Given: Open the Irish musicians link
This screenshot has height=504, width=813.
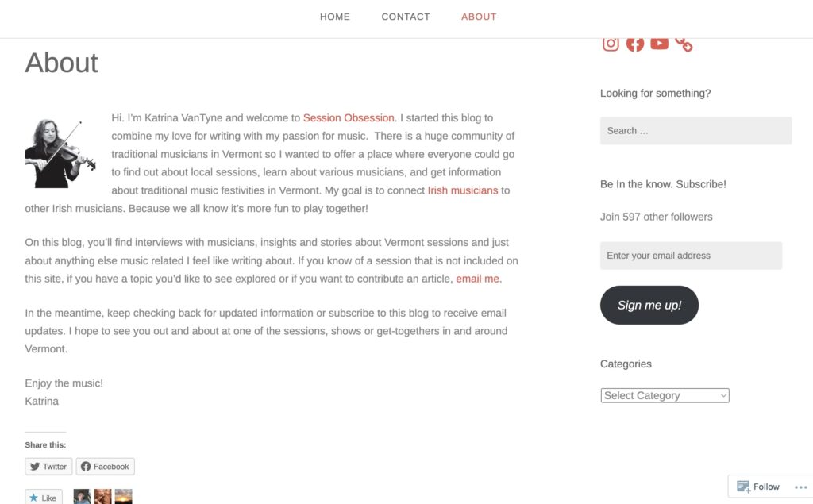Looking at the screenshot, I should pyautogui.click(x=463, y=190).
